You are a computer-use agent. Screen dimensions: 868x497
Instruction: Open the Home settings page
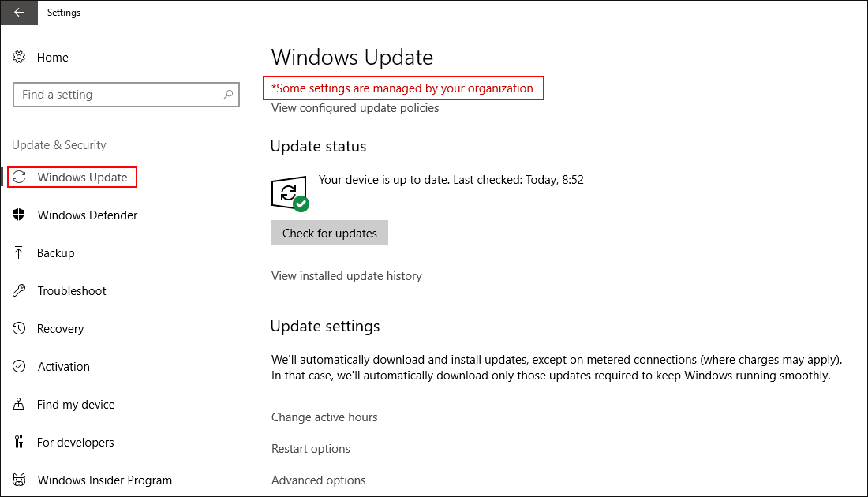point(53,58)
